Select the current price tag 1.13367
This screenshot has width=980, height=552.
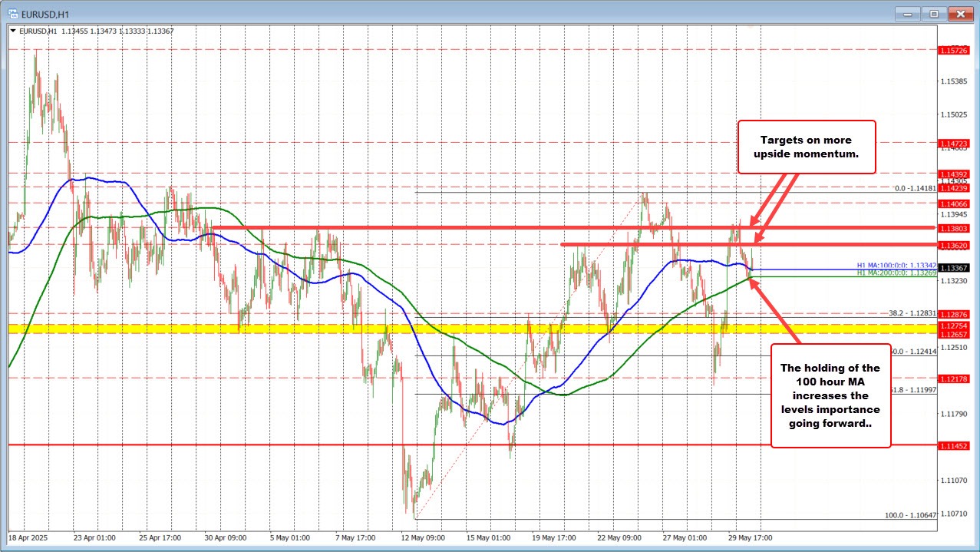click(955, 266)
